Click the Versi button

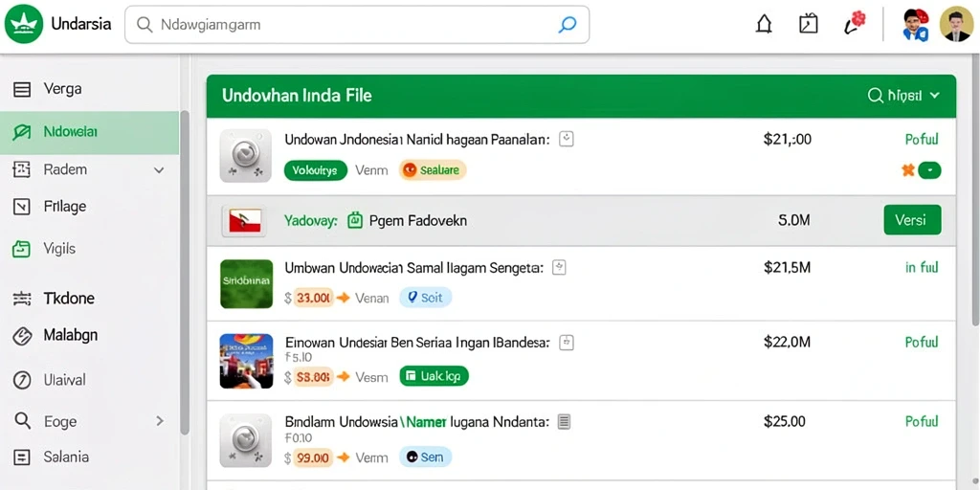tap(912, 220)
